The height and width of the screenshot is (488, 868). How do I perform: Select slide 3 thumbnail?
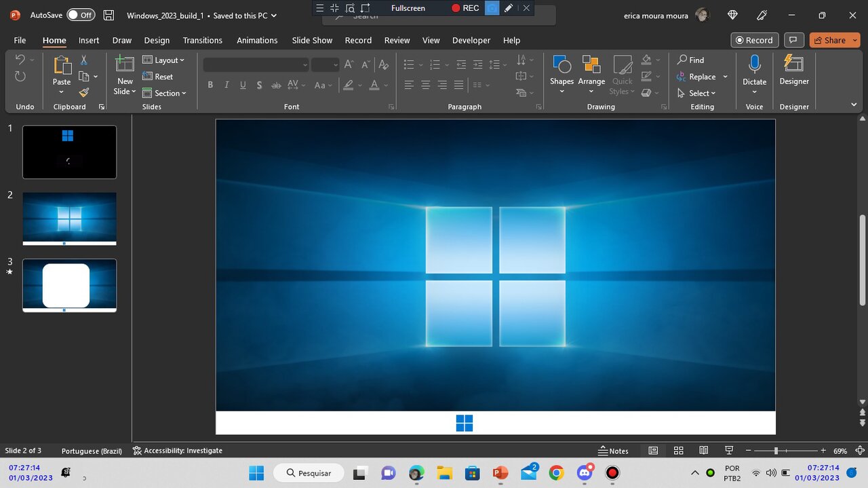[69, 285]
